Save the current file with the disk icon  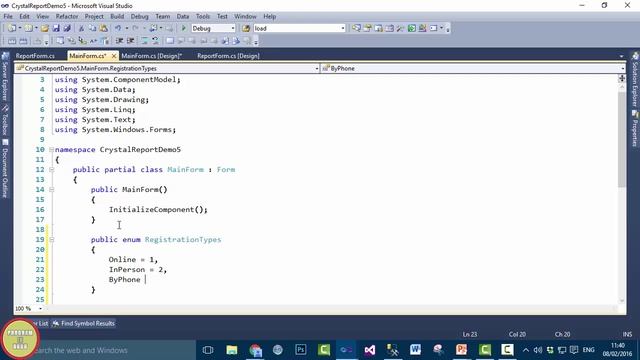coord(56,28)
